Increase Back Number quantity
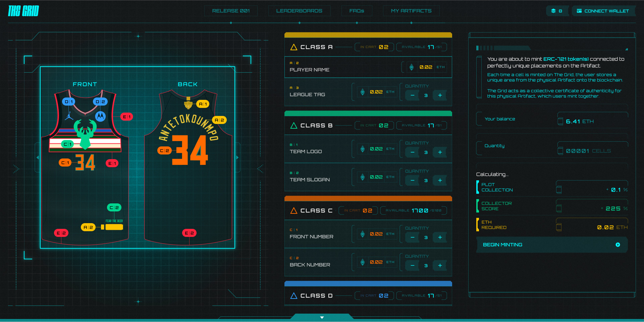 [x=440, y=266]
